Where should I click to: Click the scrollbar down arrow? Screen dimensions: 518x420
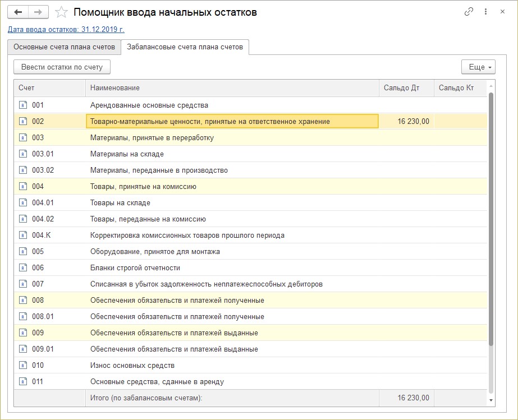(x=491, y=400)
